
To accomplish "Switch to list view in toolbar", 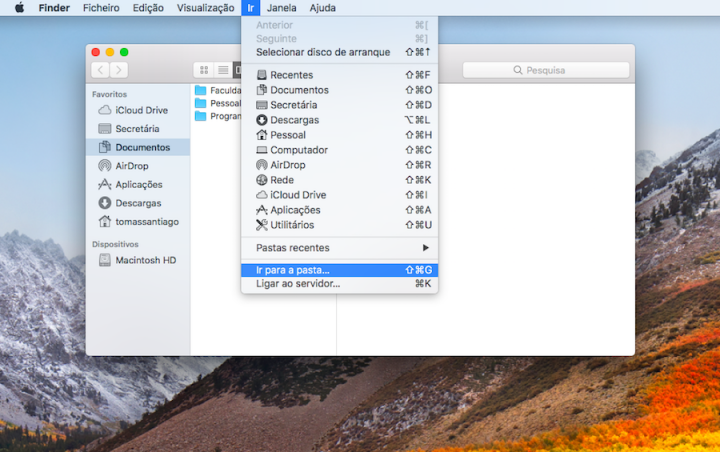I will coord(222,70).
